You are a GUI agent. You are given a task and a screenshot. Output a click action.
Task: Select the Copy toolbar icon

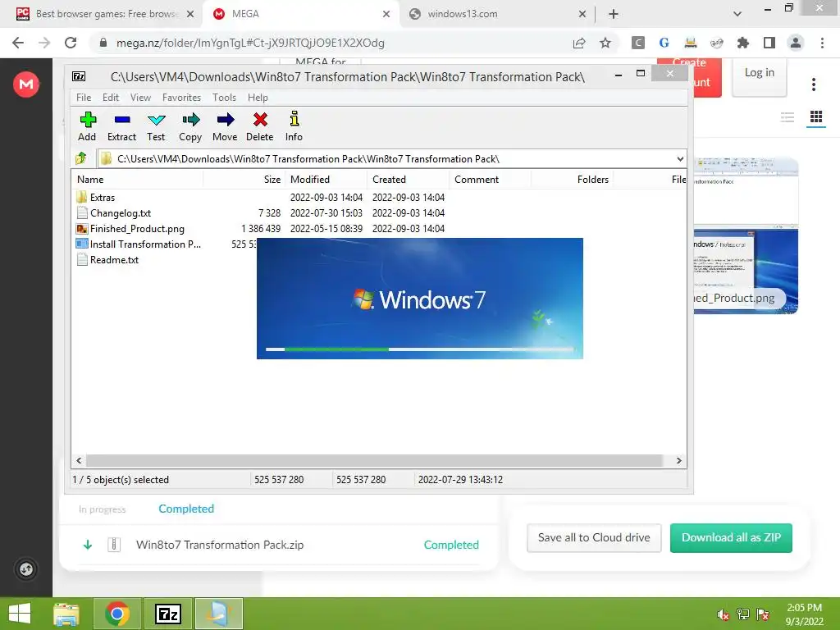190,127
